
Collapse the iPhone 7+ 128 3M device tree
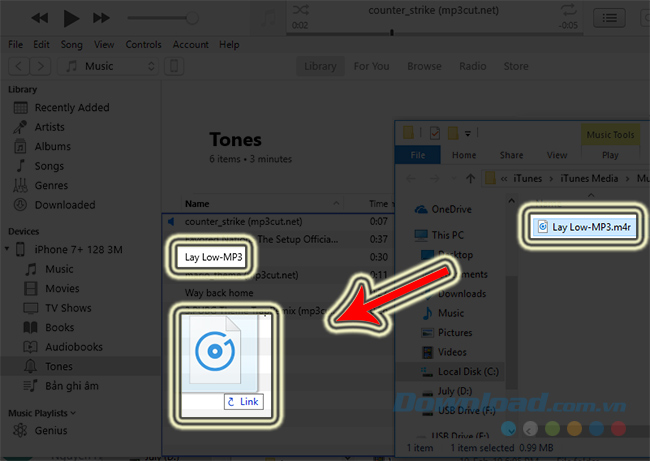[7, 249]
